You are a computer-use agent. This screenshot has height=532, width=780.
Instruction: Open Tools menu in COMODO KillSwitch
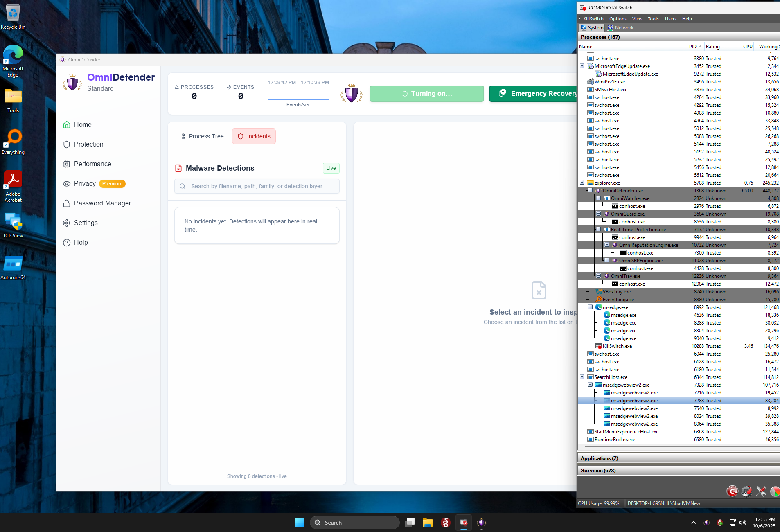tap(653, 19)
